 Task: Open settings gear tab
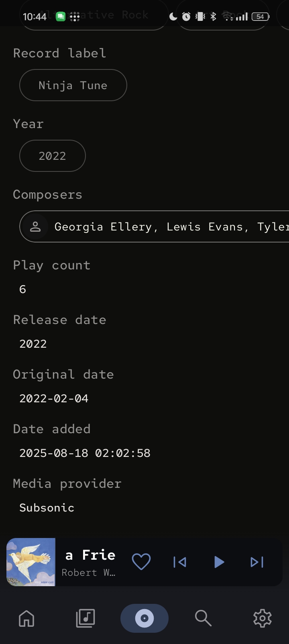pyautogui.click(x=262, y=618)
